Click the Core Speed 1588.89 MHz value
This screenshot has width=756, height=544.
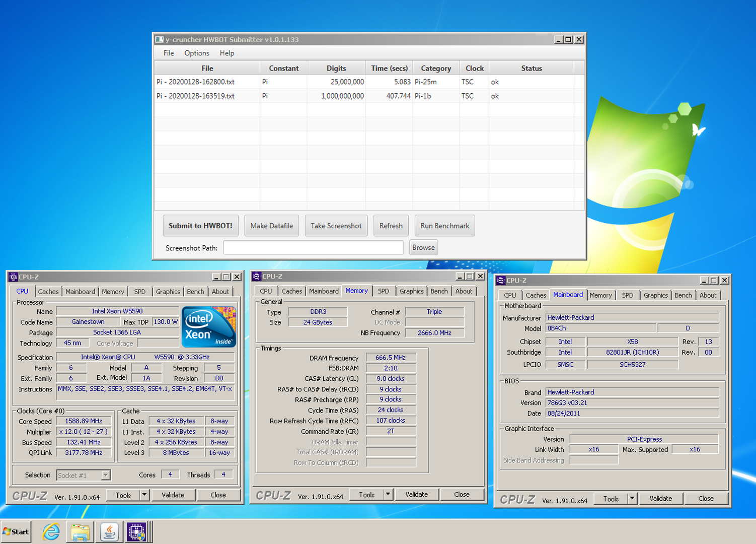click(84, 421)
